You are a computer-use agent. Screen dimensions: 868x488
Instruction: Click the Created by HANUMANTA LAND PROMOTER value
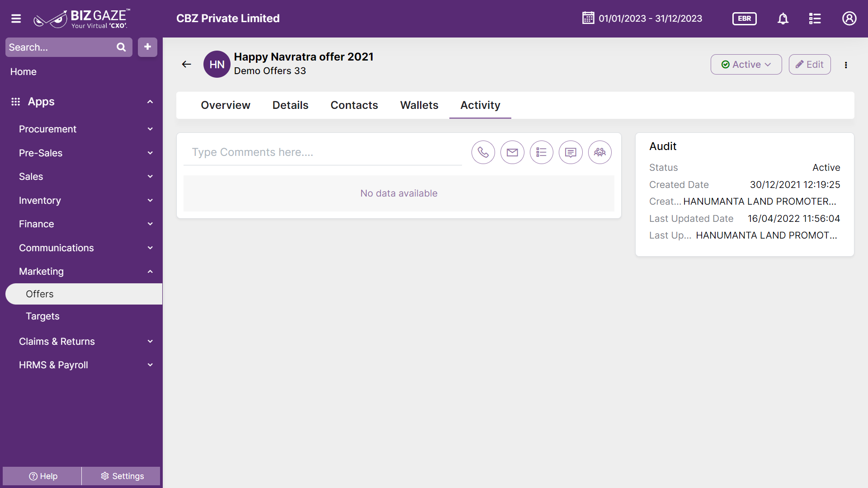point(759,202)
